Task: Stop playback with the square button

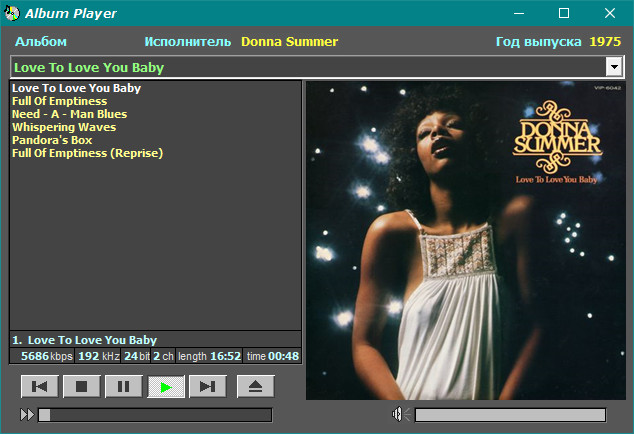Action: [x=82, y=387]
